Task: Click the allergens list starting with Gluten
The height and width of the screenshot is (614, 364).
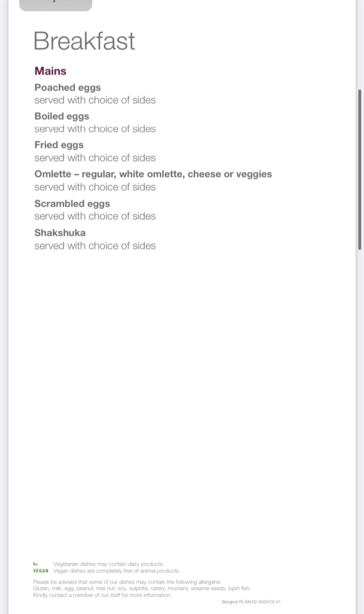Action: pos(142,588)
